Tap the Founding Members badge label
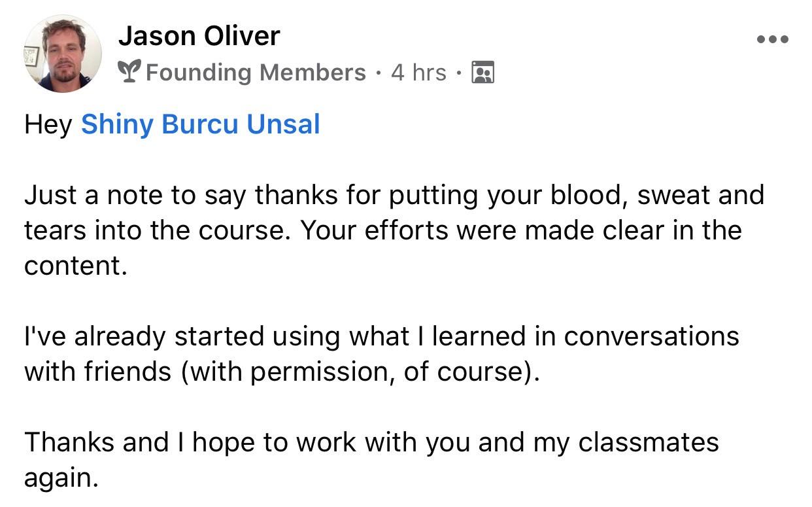The image size is (812, 507). [256, 72]
